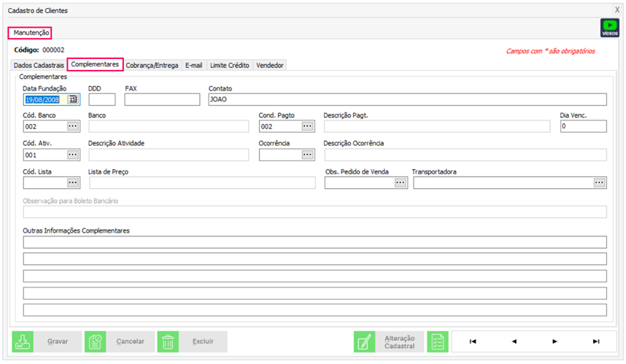Switch to the Limite Crédito tab
Viewport: 626px width, 364px height.
click(x=229, y=65)
